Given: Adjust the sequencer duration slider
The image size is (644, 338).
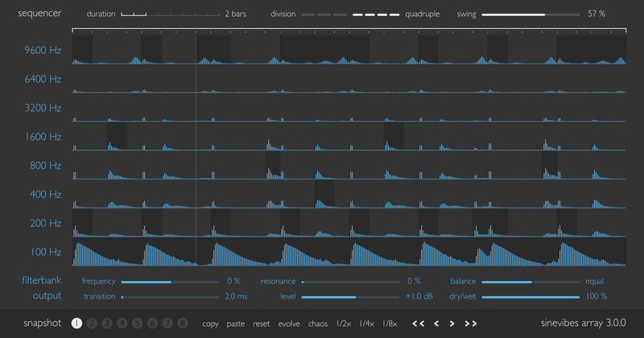Looking at the screenshot, I should pos(171,14).
